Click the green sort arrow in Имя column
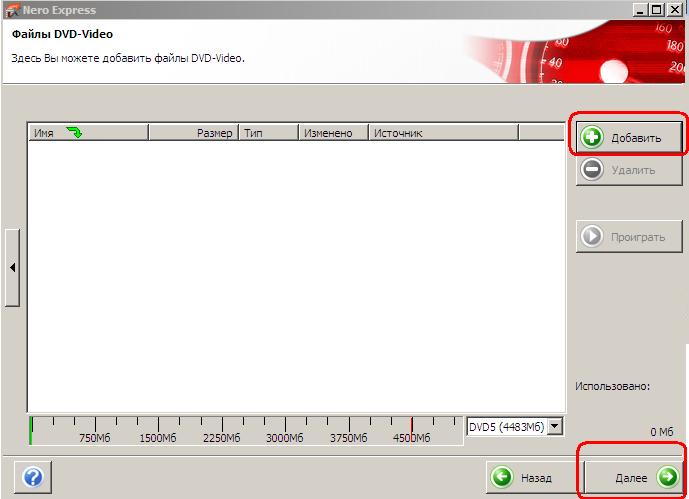 [74, 132]
